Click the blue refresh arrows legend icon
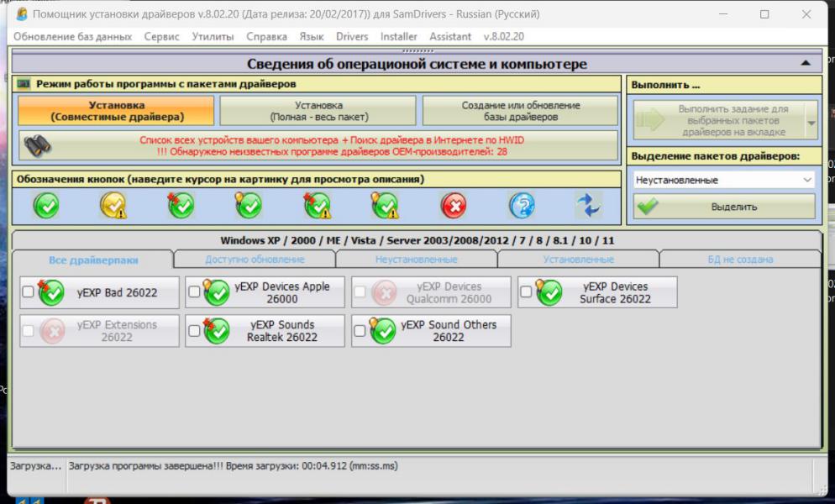The width and height of the screenshot is (835, 504). 588,205
